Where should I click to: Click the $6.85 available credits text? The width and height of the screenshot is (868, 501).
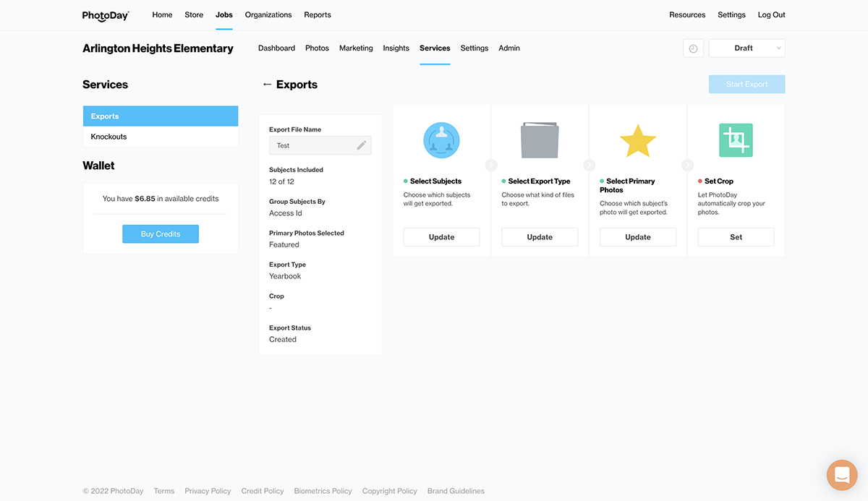[145, 199]
